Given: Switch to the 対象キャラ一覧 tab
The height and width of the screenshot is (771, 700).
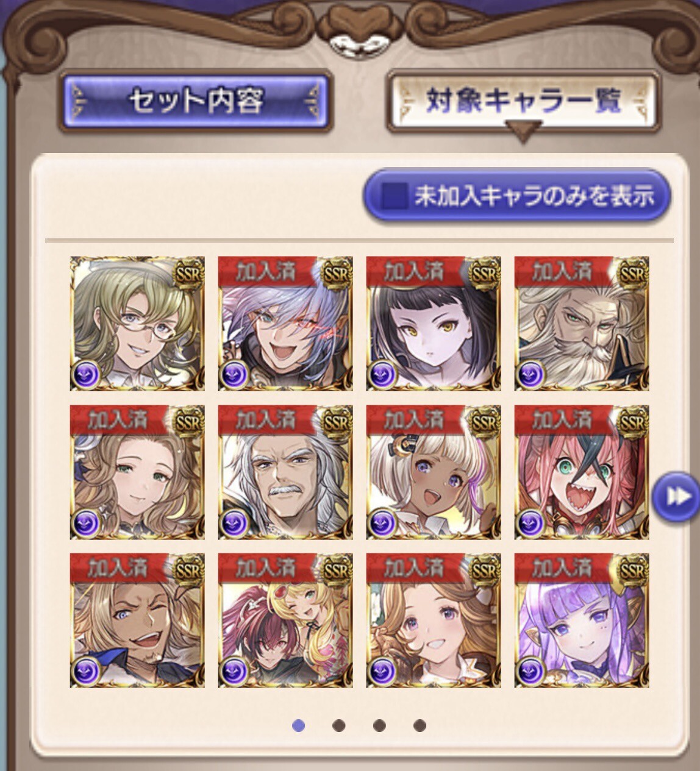Looking at the screenshot, I should (523, 101).
